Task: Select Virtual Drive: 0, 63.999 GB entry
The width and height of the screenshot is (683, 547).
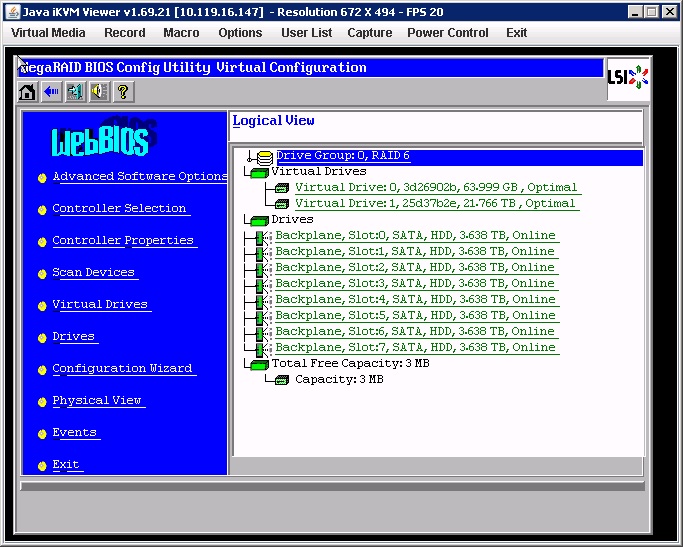Action: 436,188
